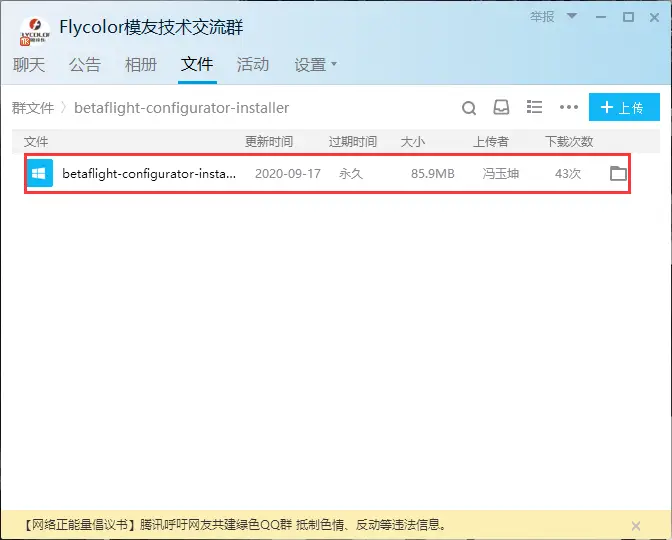672x540 pixels.
Task: Select the 文件 tab
Action: point(197,64)
